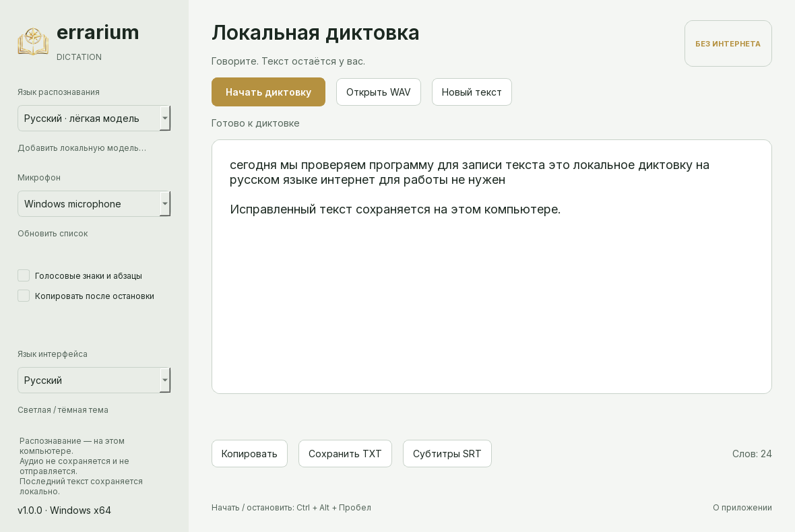The width and height of the screenshot is (795, 532).
Task: Start a new text with Новый текст
Action: coord(472,92)
